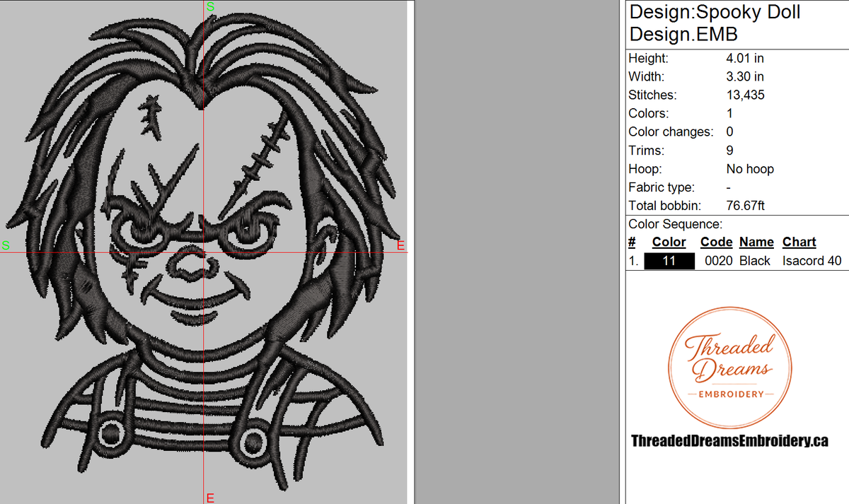849x504 pixels.
Task: Click the black color swatch numbered 11
Action: (x=669, y=261)
